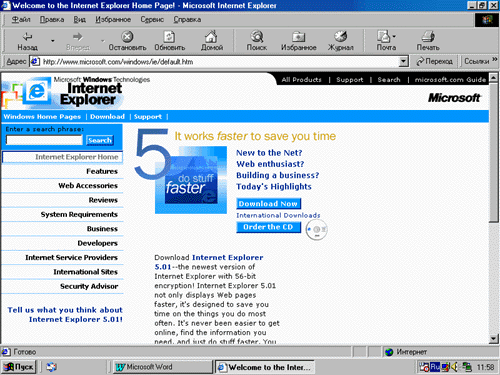Open the Developers sidebar link

(97, 243)
